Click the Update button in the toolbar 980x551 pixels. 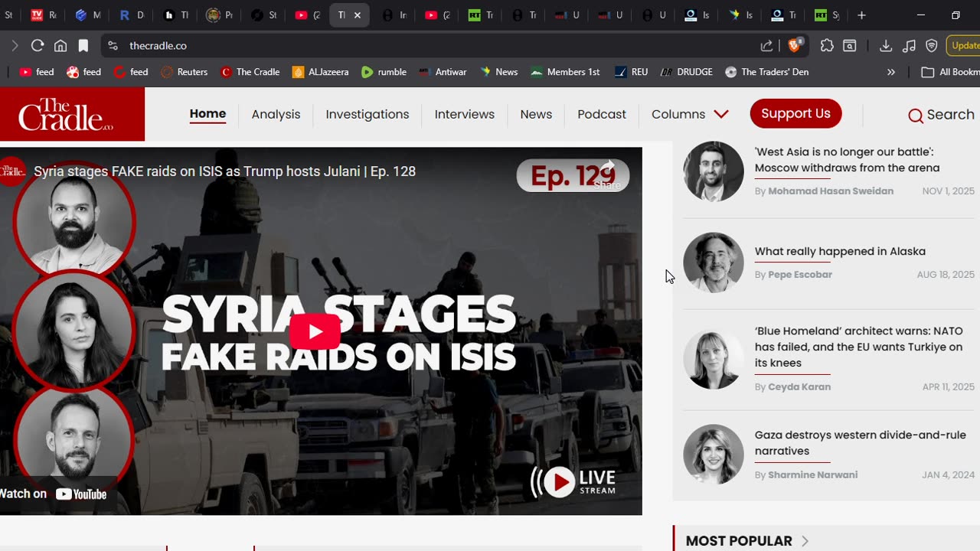pyautogui.click(x=964, y=46)
